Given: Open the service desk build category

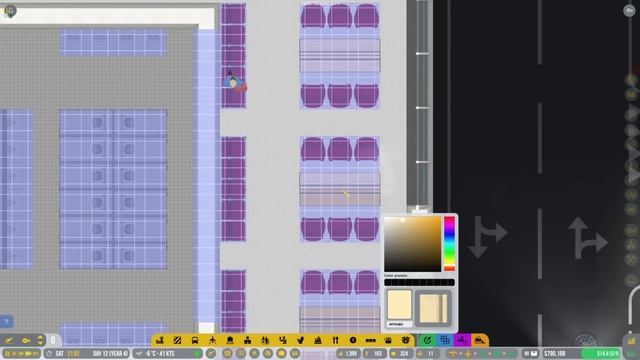Looking at the screenshot, I should (x=318, y=340).
